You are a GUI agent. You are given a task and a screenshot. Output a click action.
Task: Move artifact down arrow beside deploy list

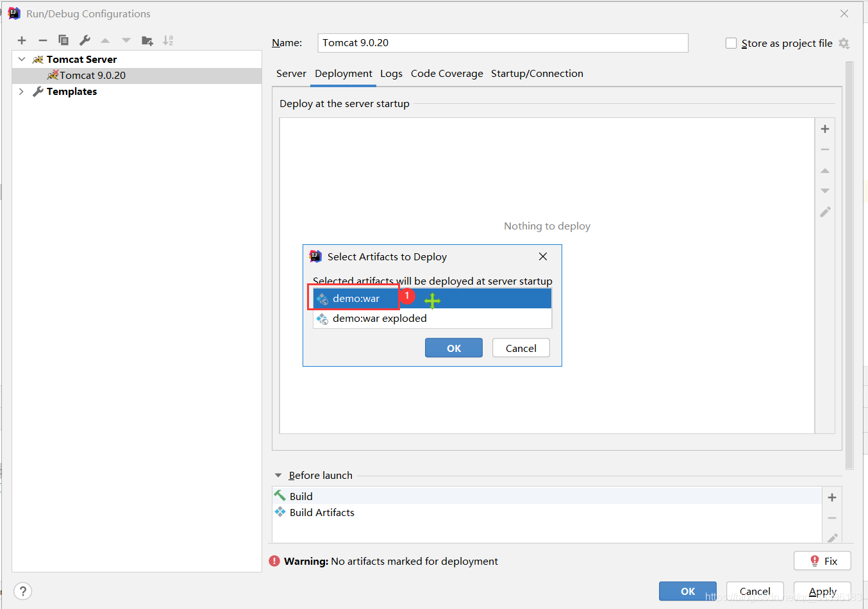click(x=825, y=191)
